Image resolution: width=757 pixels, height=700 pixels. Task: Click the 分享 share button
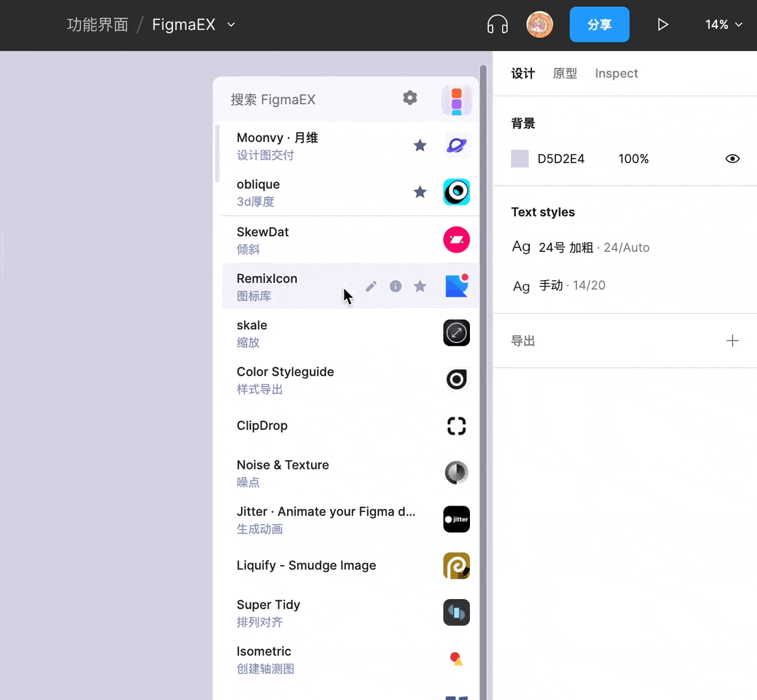coord(599,25)
